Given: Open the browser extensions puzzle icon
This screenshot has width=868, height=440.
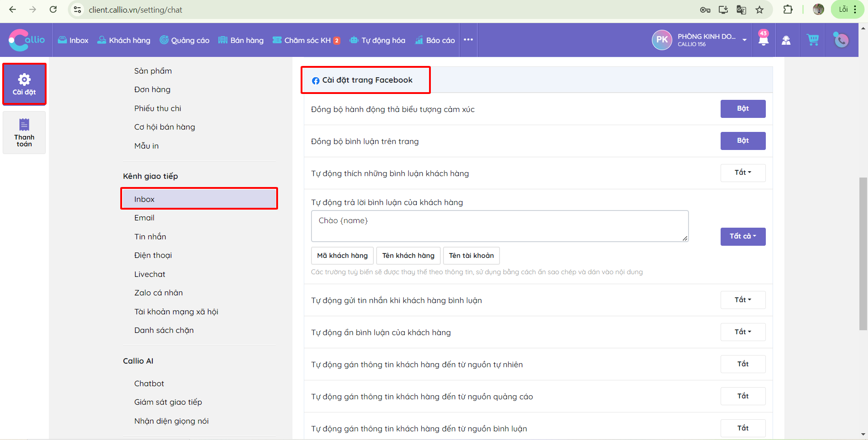Looking at the screenshot, I should pos(788,9).
